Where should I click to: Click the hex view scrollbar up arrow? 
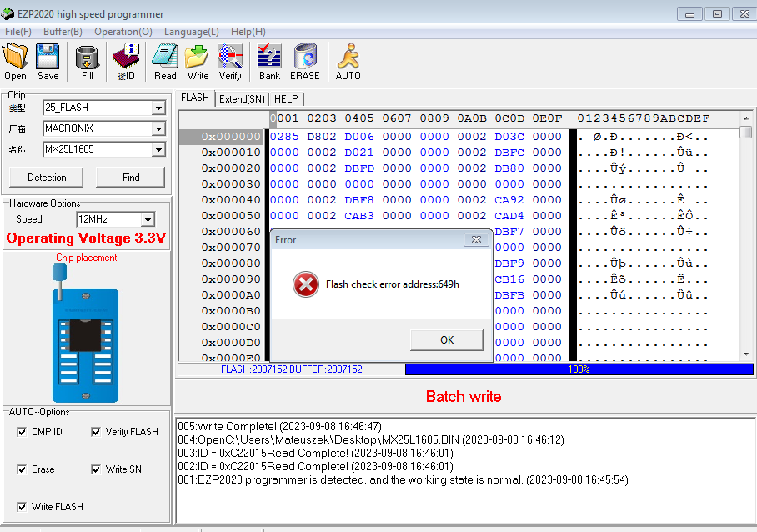pyautogui.click(x=746, y=118)
